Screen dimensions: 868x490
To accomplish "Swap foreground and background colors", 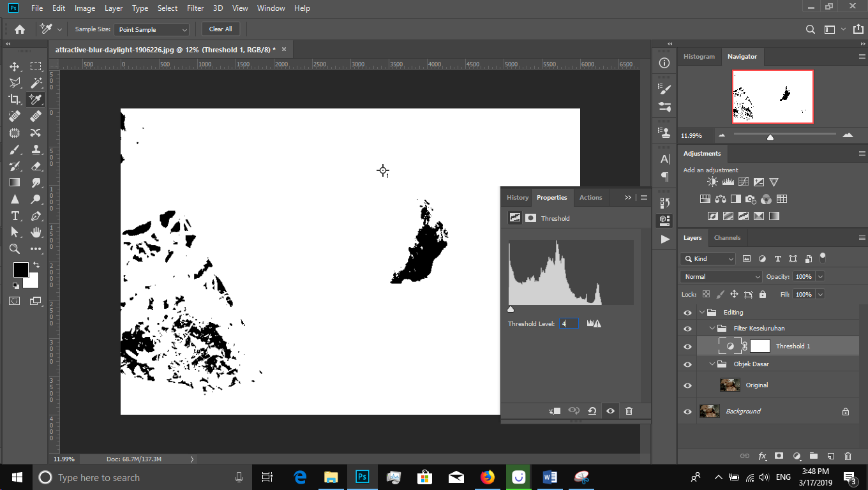I will point(36,265).
